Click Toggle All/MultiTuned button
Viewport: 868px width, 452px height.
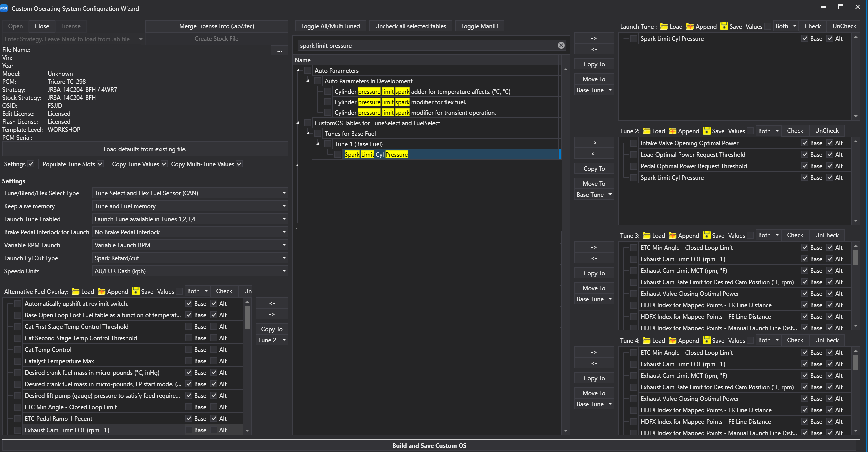[330, 26]
